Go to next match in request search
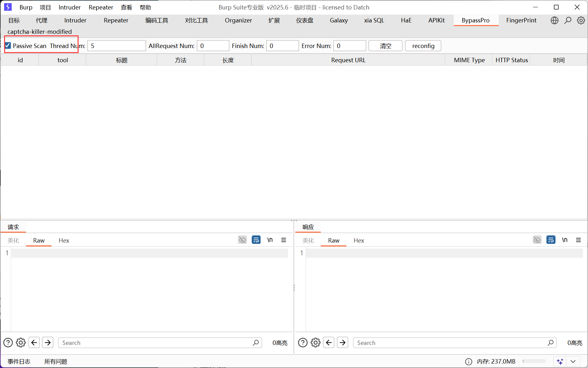The image size is (588, 368). click(x=48, y=343)
